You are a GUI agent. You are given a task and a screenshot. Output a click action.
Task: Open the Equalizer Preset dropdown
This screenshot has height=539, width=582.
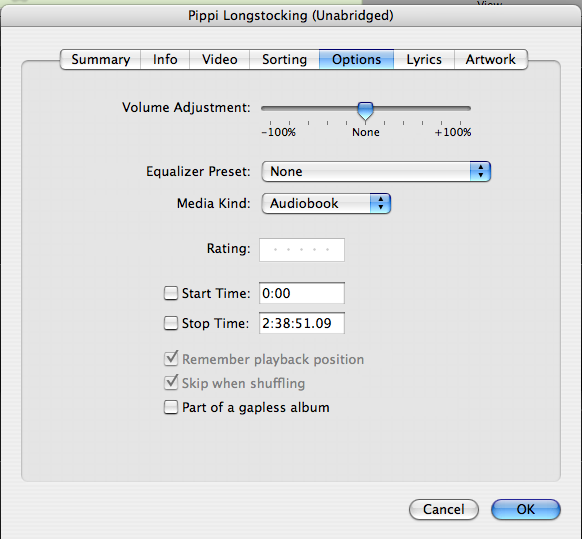pos(376,172)
